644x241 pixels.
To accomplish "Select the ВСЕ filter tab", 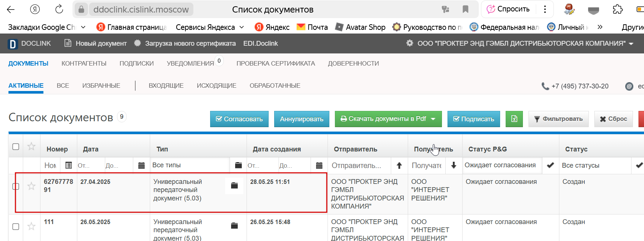I will [x=63, y=85].
